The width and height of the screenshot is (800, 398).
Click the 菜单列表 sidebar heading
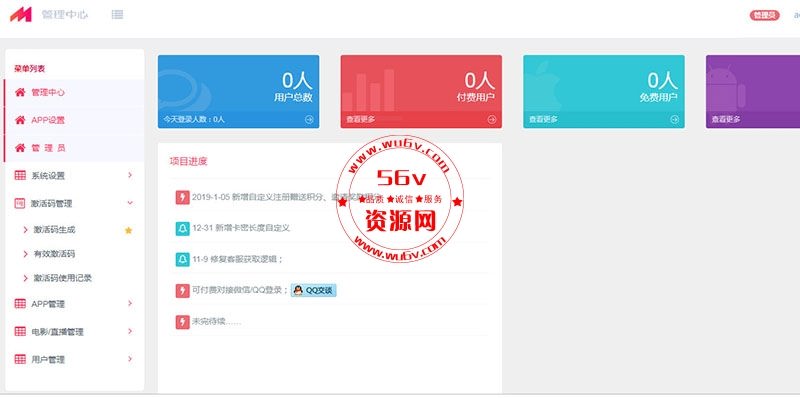(x=30, y=68)
